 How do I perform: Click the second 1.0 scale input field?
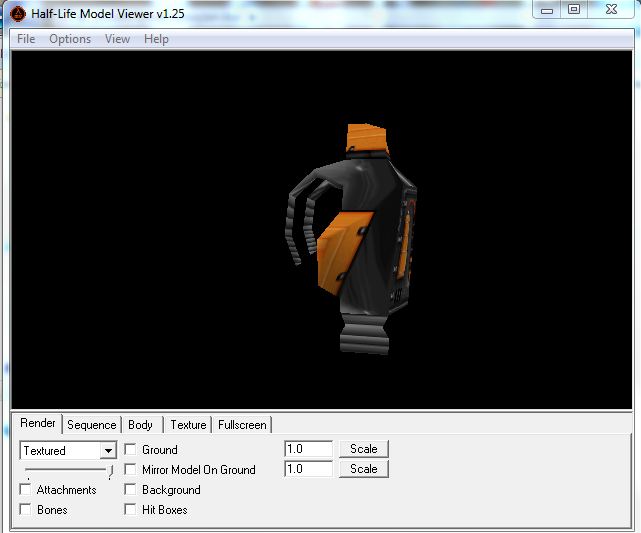click(308, 469)
